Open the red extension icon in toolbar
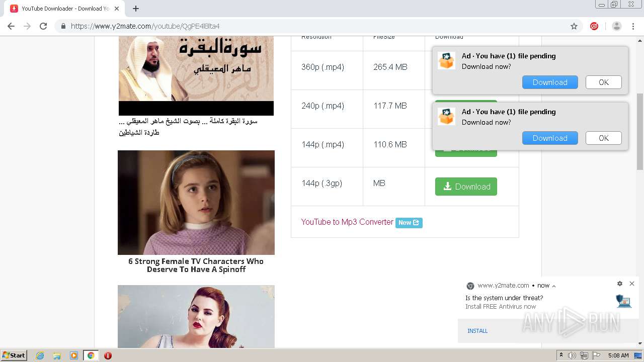The image size is (644, 362). [594, 26]
